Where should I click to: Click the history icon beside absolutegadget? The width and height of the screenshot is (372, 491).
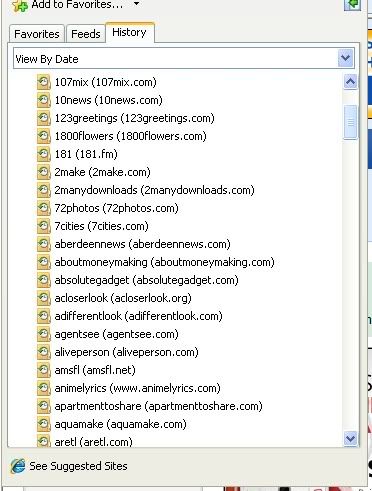coord(43,280)
